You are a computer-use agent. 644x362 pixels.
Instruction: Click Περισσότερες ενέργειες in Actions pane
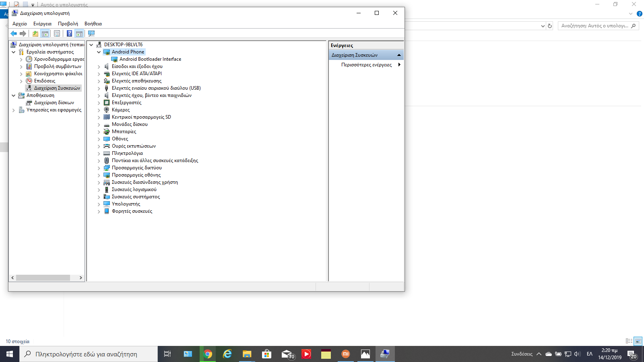[x=366, y=65]
